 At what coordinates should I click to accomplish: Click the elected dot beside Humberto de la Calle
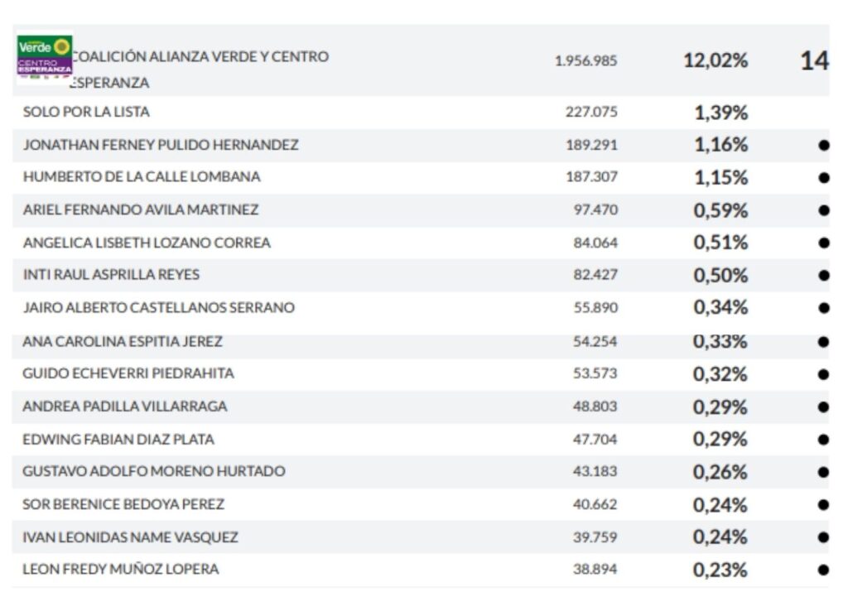click(x=823, y=177)
